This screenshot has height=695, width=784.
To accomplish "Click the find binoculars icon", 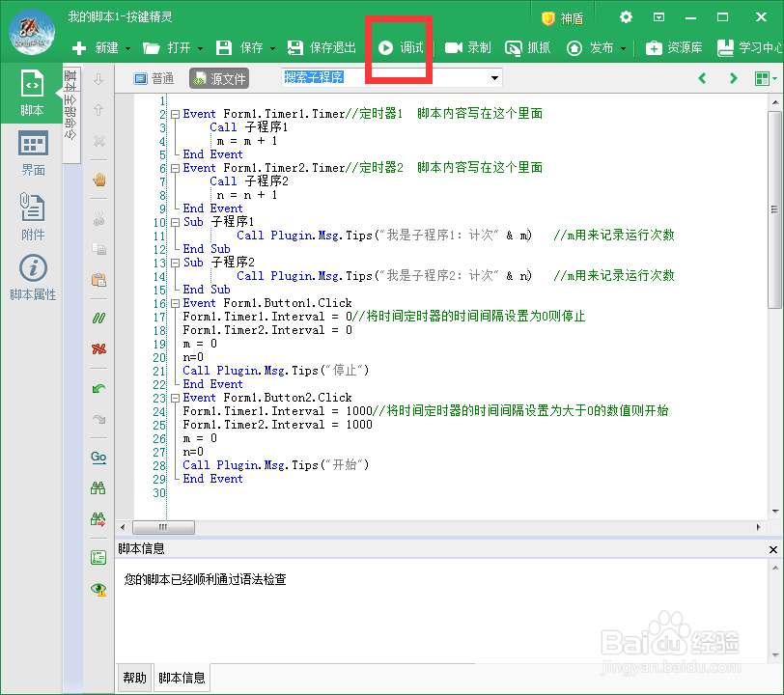I will pyautogui.click(x=98, y=488).
